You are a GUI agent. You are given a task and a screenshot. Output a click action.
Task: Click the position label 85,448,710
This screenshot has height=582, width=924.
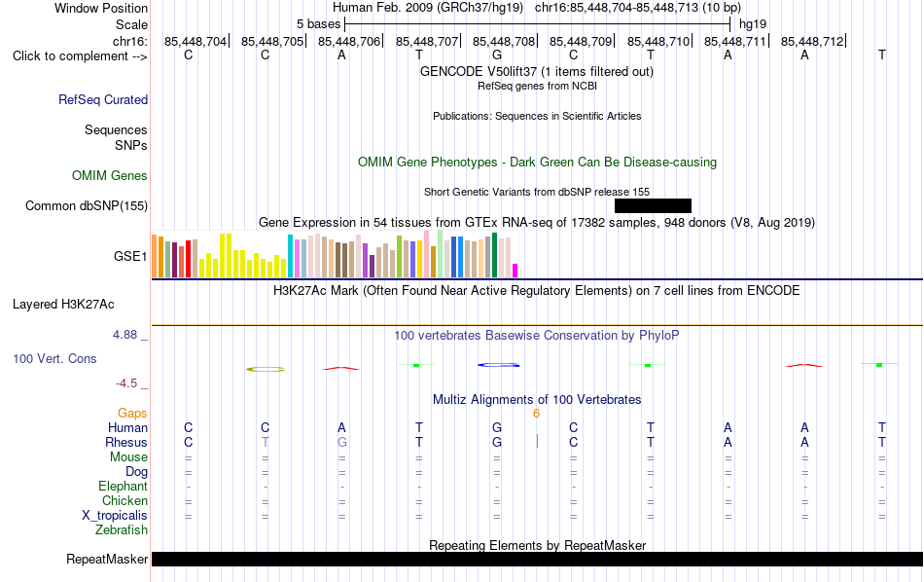click(x=657, y=41)
